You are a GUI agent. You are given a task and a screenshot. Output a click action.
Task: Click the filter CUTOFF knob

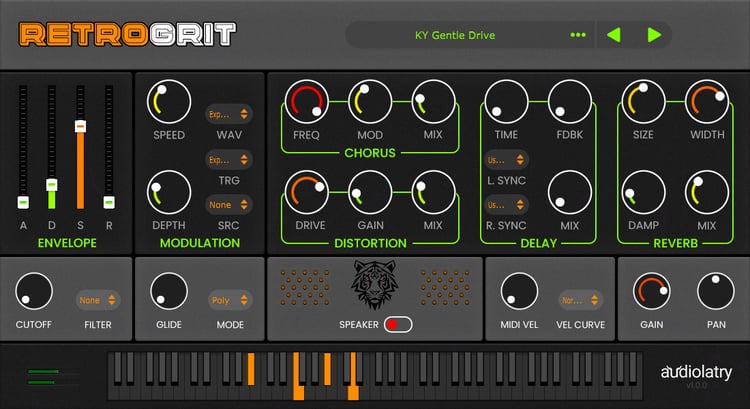(34, 291)
